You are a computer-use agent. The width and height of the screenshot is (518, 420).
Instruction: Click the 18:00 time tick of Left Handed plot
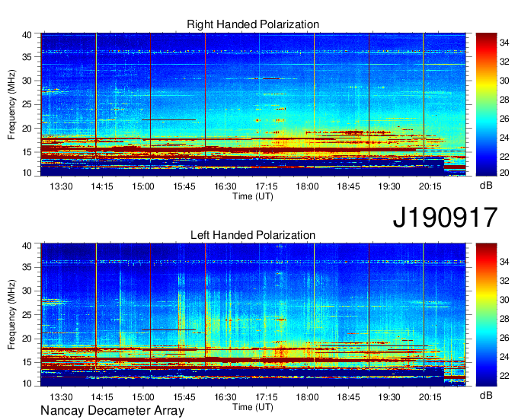point(307,397)
